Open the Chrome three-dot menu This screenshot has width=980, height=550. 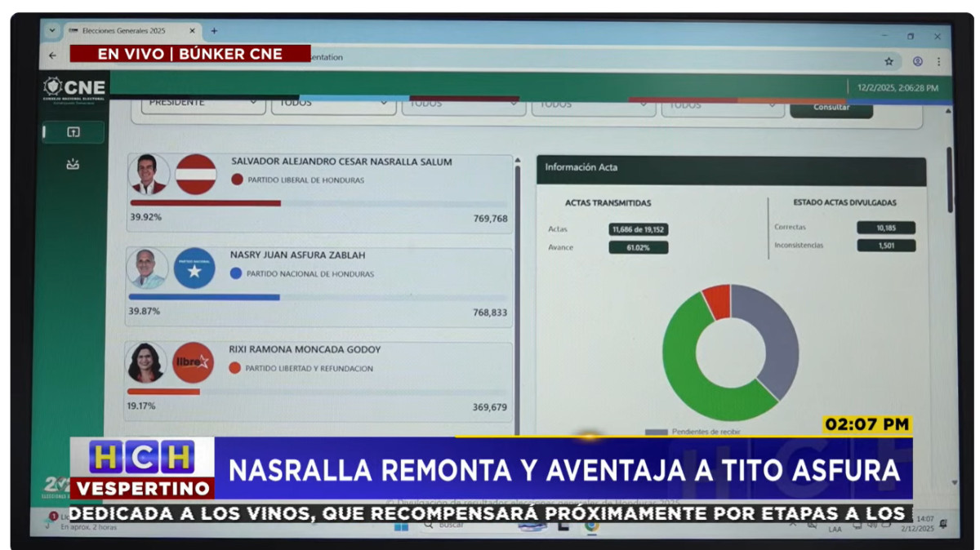point(938,61)
